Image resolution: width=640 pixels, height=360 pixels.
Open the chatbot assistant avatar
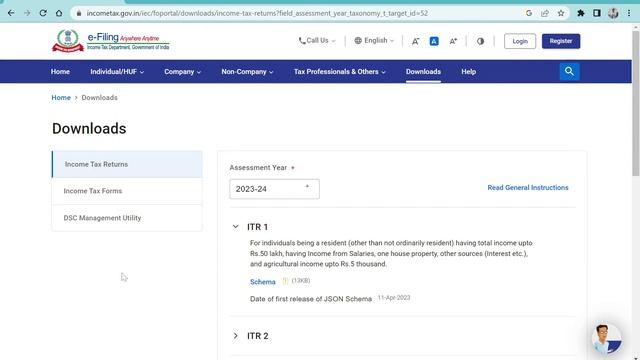[607, 339]
